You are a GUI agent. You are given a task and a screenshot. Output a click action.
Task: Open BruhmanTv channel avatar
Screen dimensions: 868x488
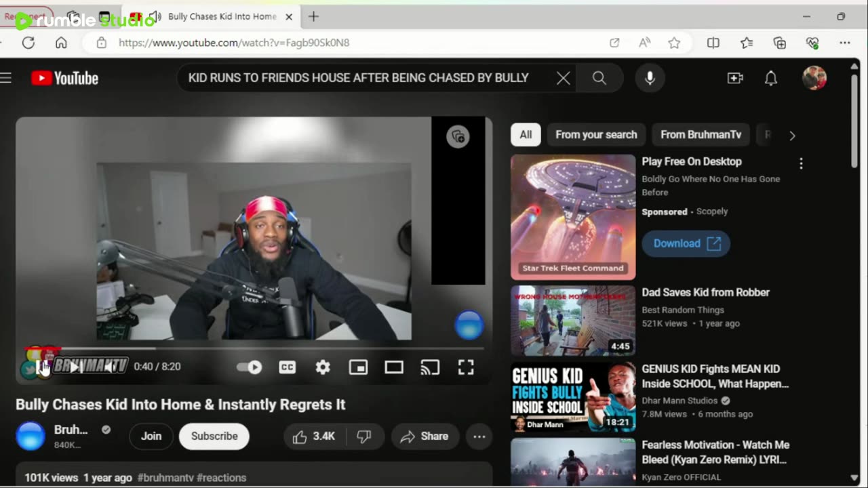coord(31,436)
